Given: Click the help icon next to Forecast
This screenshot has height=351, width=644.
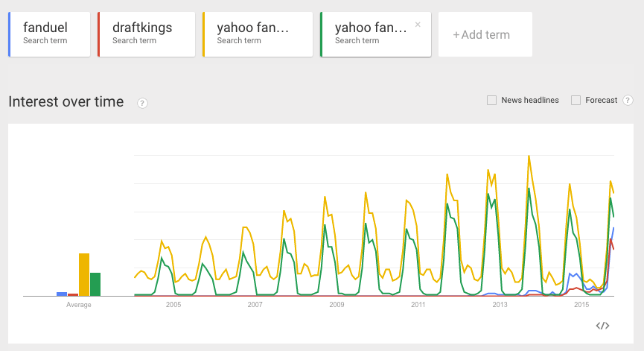Looking at the screenshot, I should [x=628, y=101].
